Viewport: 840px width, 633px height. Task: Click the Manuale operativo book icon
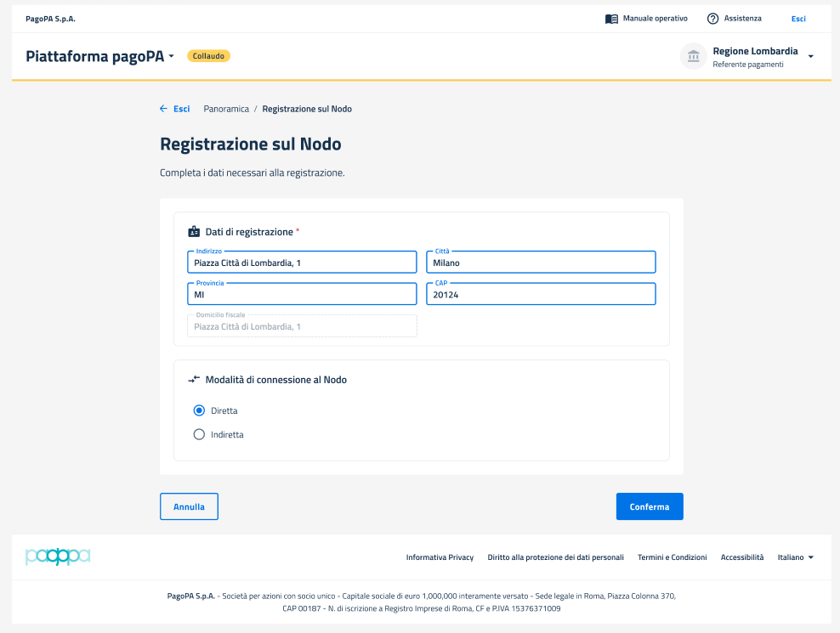[611, 19]
